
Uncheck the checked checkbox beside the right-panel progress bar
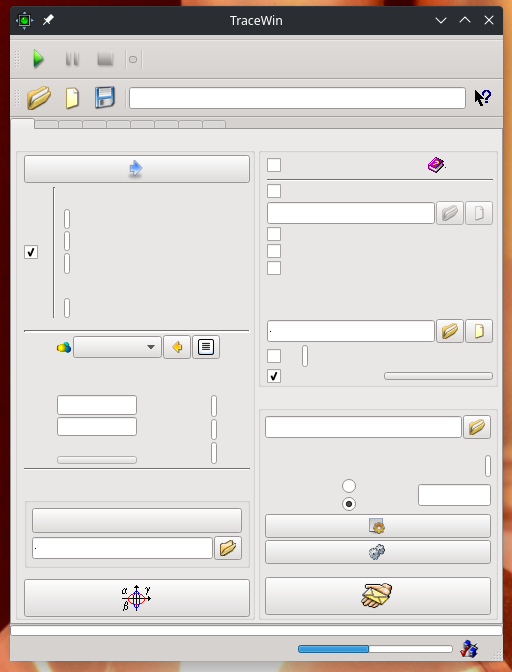click(274, 376)
